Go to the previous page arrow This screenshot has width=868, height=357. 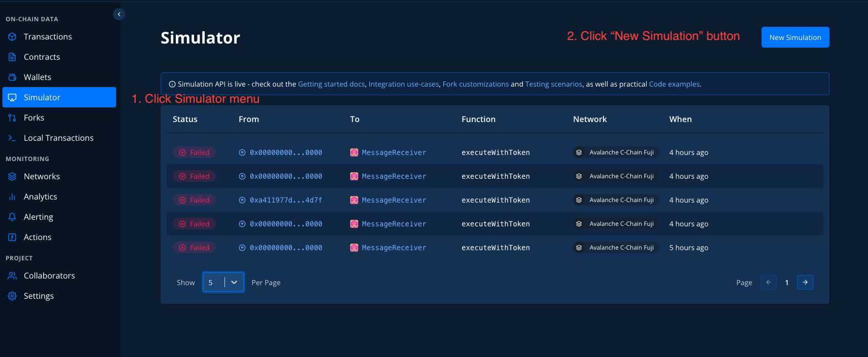pos(768,283)
